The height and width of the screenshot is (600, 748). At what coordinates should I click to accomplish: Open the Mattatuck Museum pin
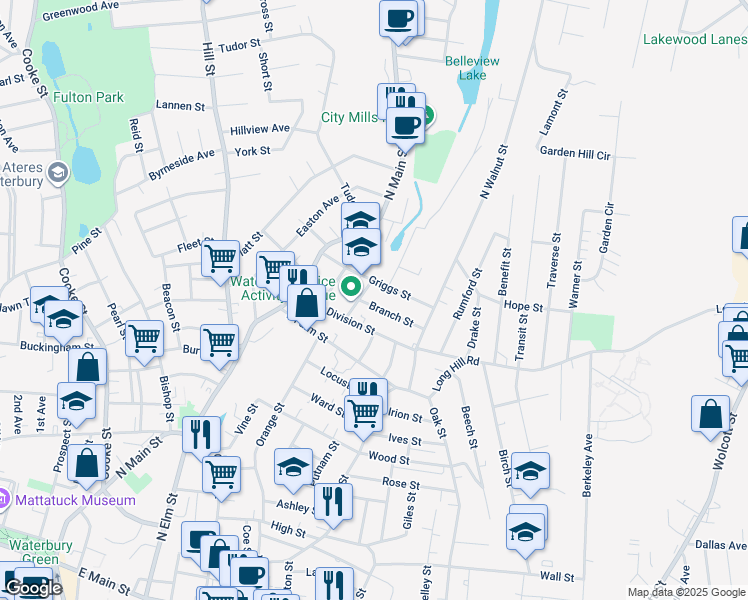pos(2,500)
